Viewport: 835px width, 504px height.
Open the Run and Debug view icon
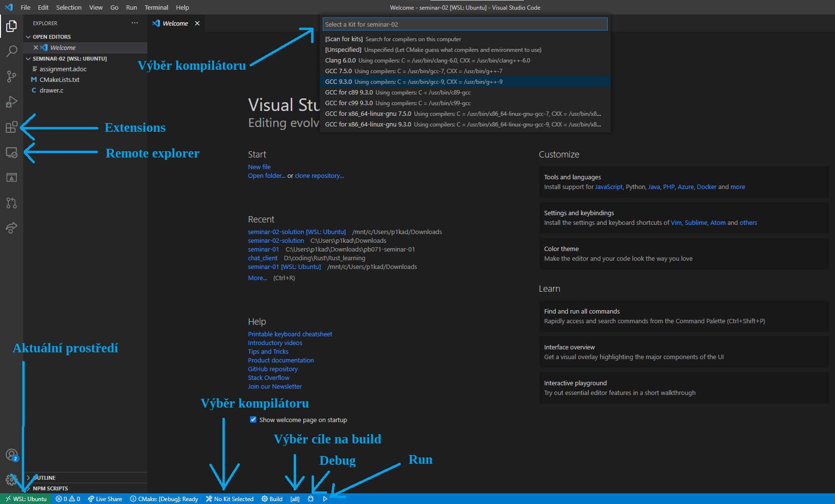point(12,102)
